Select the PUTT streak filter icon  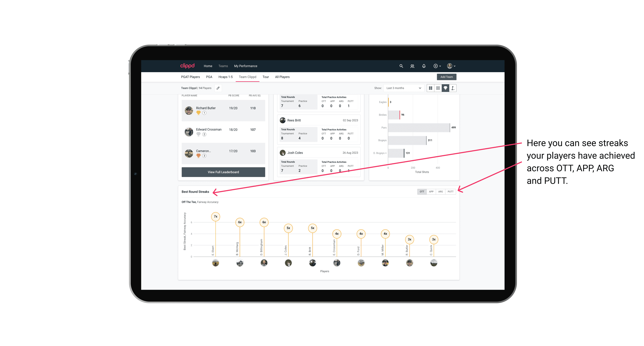point(450,192)
